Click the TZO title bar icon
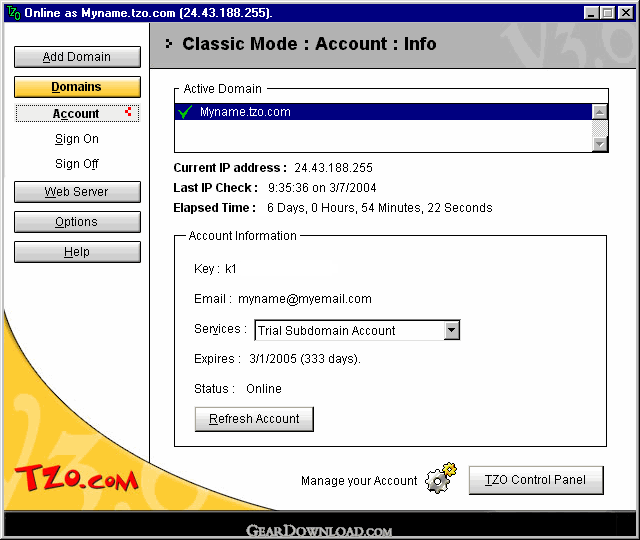Screen dimensions: 640x540 [13, 13]
